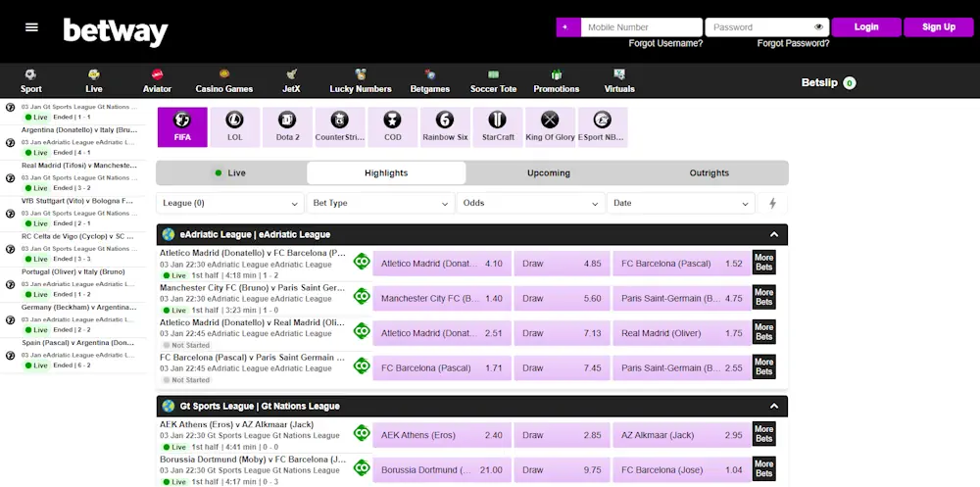Open the League (0) dropdown
Image resolution: width=980 pixels, height=487 pixels.
(230, 203)
